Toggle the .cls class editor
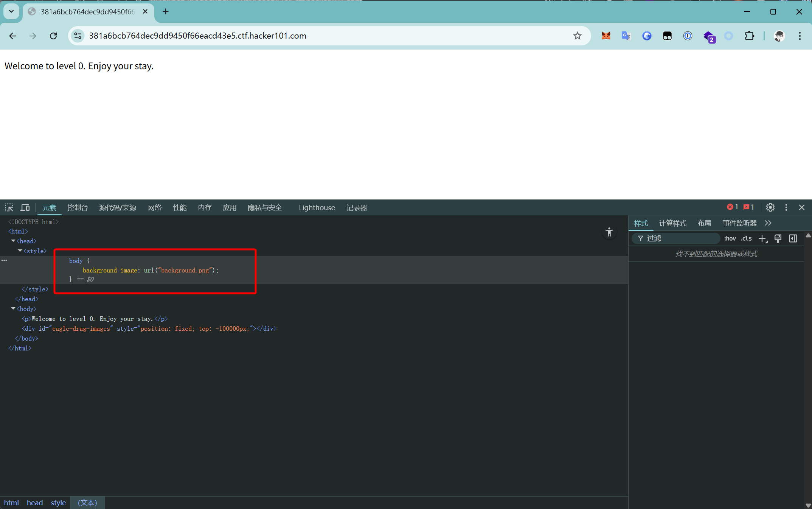 click(x=746, y=238)
